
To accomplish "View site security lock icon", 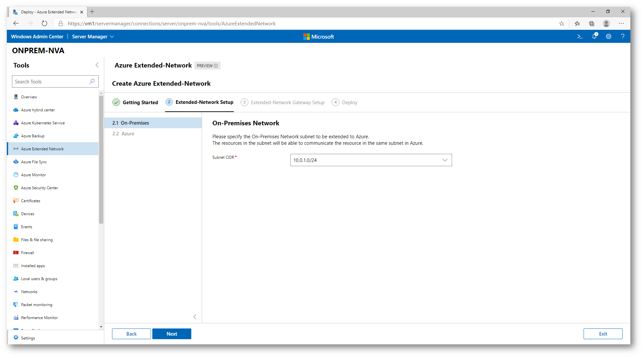I will pyautogui.click(x=61, y=23).
